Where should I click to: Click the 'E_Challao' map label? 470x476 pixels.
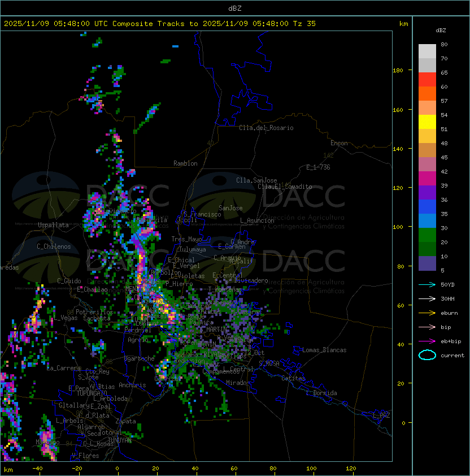coord(92,289)
